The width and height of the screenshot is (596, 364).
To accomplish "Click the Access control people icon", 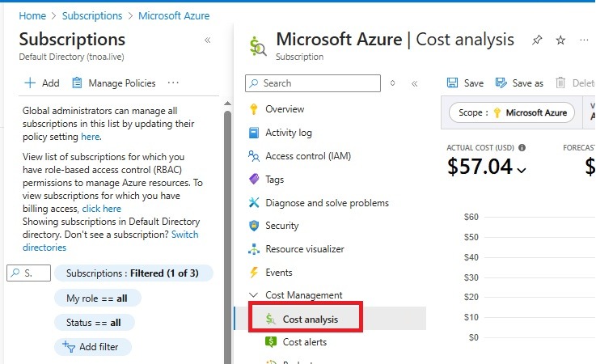I will (254, 156).
